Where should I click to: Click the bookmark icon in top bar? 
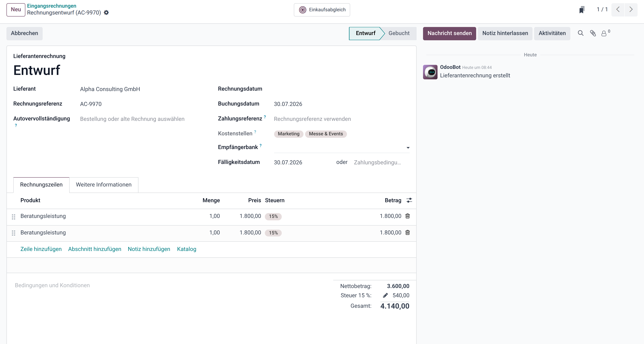[582, 10]
